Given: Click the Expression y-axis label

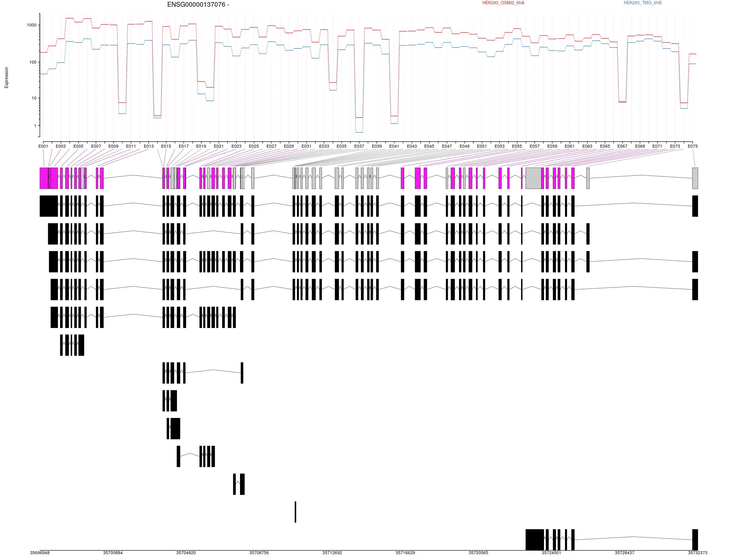Looking at the screenshot, I should 6,78.
